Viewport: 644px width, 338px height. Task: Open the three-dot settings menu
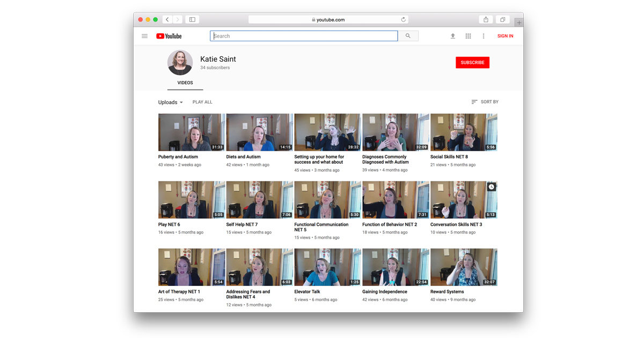pos(484,36)
